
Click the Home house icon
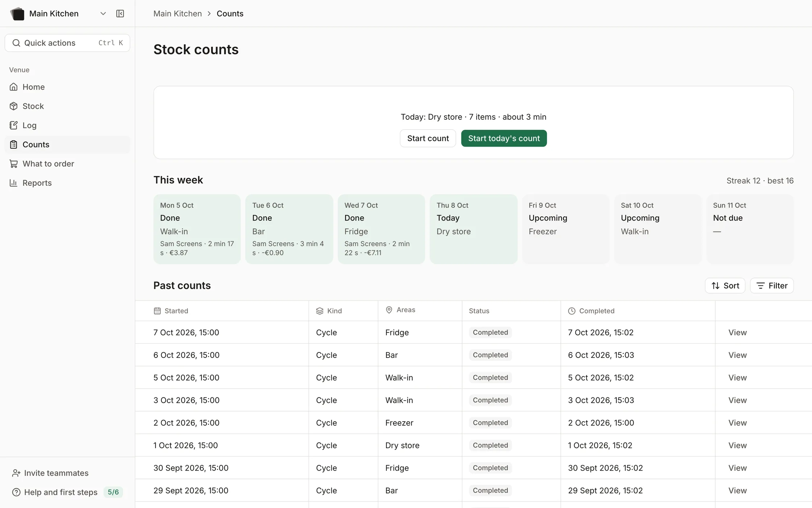(x=13, y=87)
